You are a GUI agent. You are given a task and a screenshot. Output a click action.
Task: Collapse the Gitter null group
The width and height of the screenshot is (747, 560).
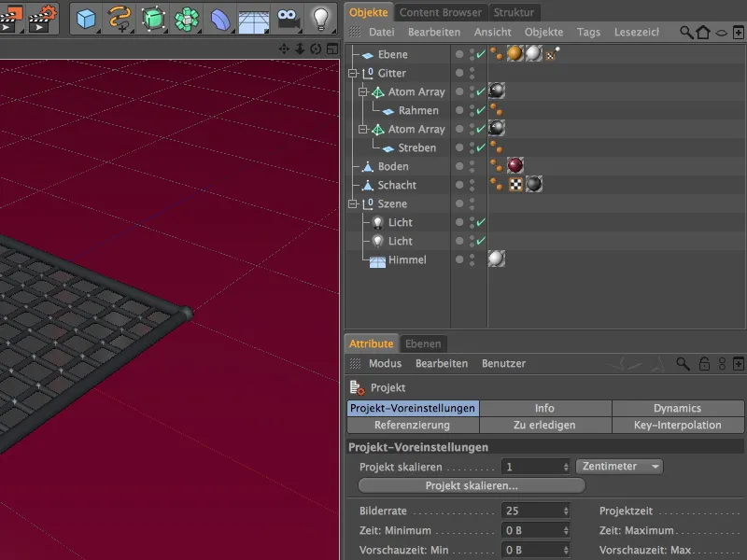pyautogui.click(x=353, y=74)
